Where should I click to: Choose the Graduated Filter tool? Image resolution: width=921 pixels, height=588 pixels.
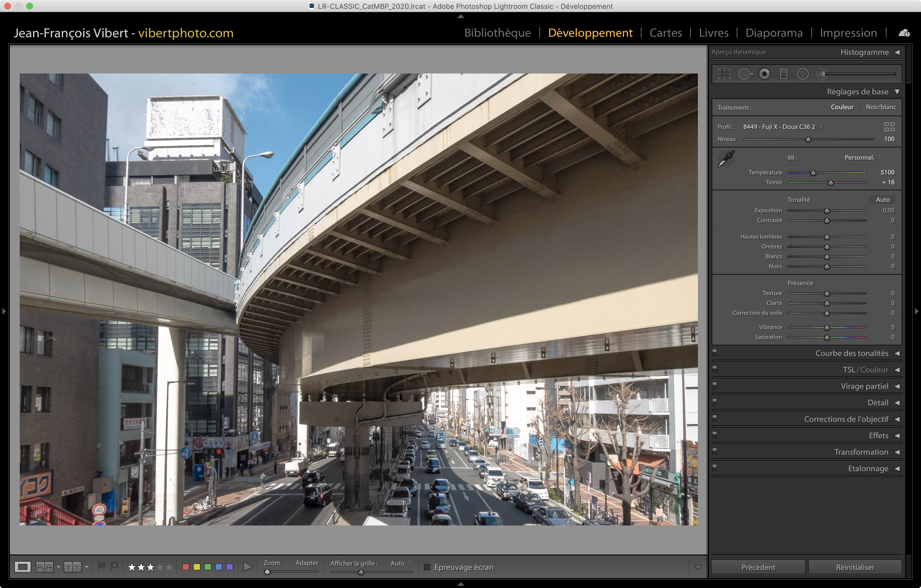point(783,74)
